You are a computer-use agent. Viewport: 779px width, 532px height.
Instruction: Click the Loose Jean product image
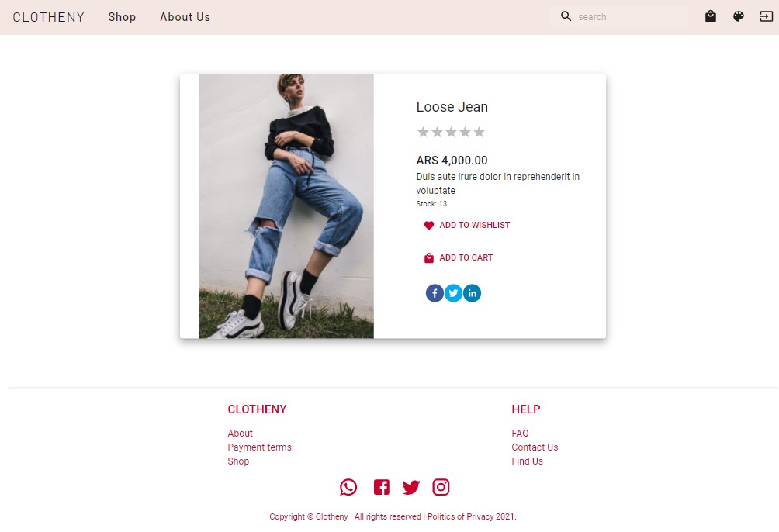(286, 206)
